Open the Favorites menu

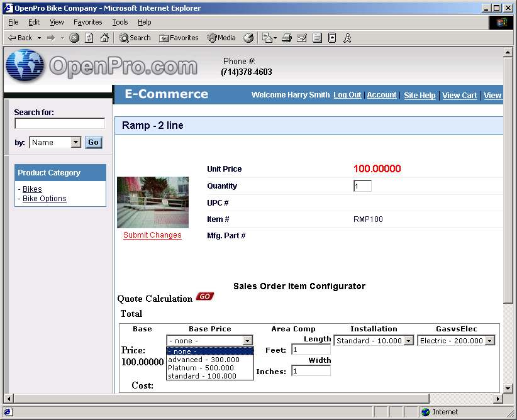click(87, 22)
